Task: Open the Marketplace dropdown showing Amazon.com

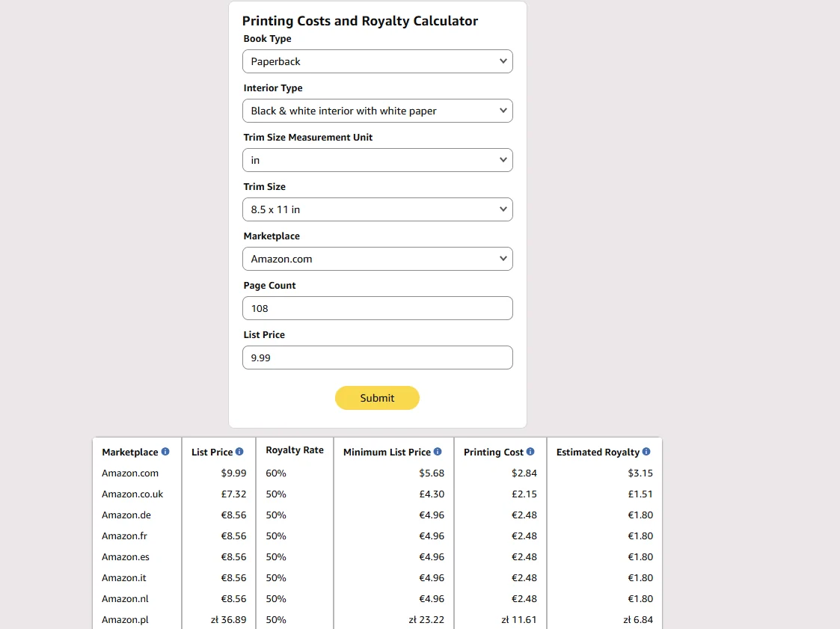Action: [x=378, y=259]
